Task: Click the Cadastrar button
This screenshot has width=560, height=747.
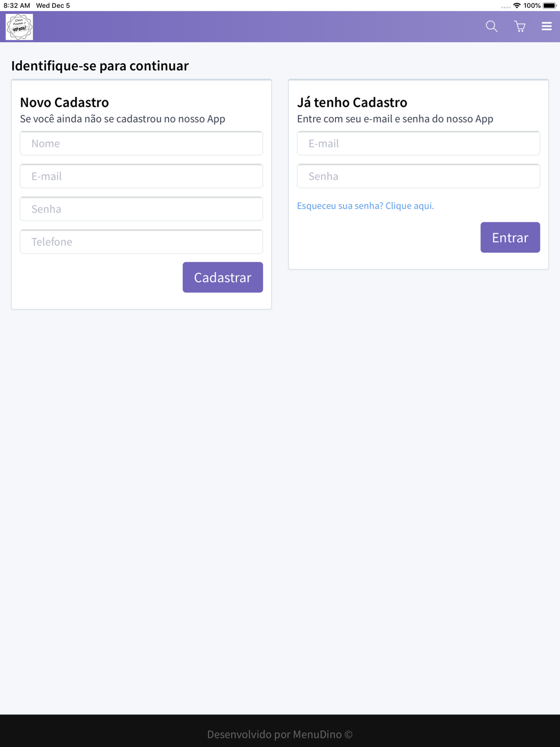Action: 223,277
